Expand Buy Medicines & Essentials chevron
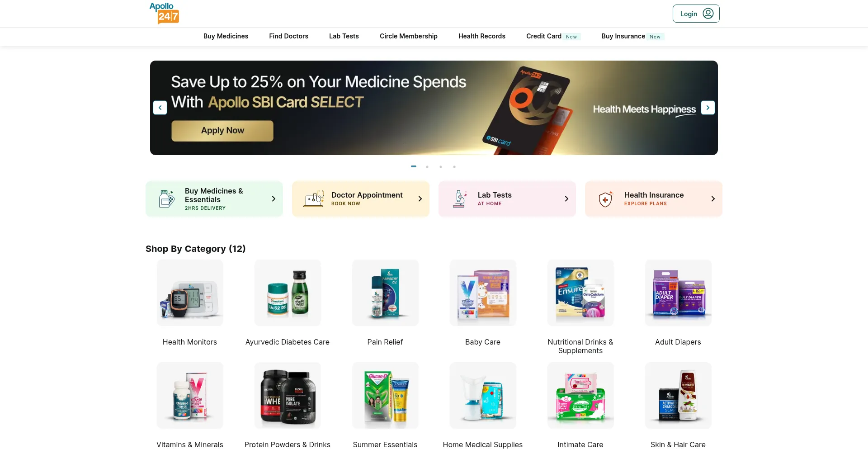The height and width of the screenshot is (449, 868). coord(274,199)
